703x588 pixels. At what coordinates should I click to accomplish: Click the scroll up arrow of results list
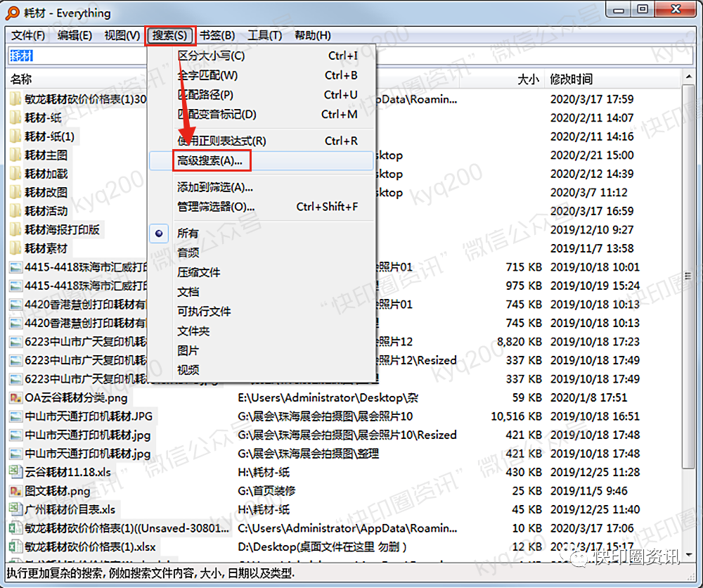tap(688, 77)
